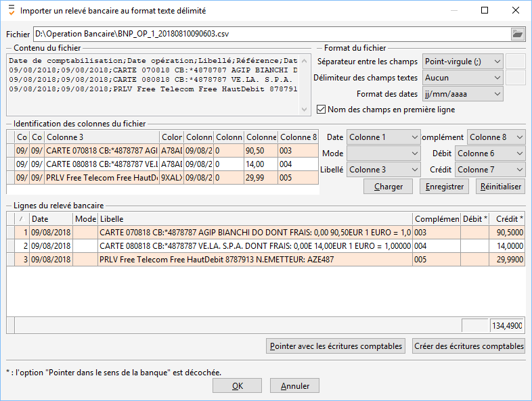
Task: Open the Libellé column dropdown
Action: (x=383, y=170)
